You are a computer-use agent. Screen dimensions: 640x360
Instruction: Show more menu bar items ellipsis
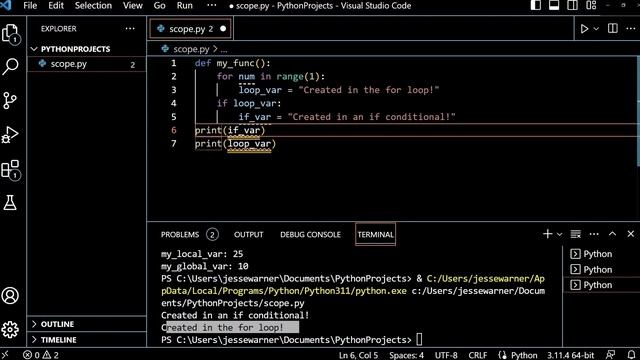point(211,6)
